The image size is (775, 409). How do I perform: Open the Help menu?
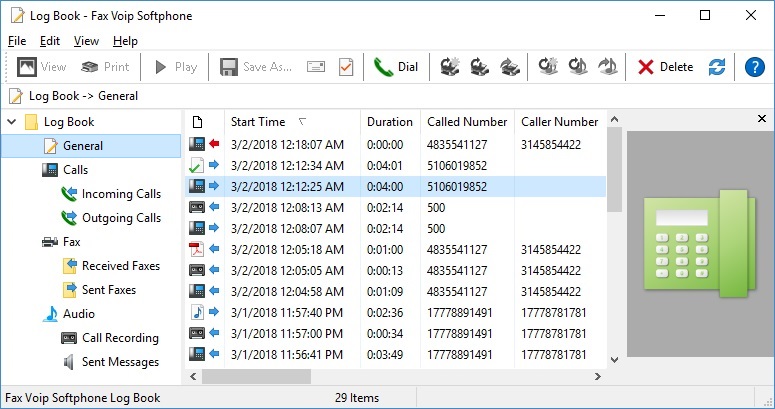[x=125, y=41]
